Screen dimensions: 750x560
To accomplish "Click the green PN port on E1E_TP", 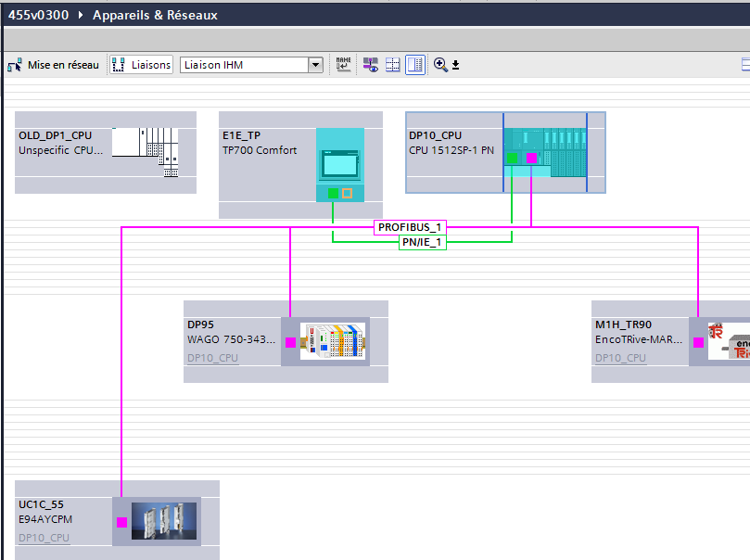I will click(333, 193).
